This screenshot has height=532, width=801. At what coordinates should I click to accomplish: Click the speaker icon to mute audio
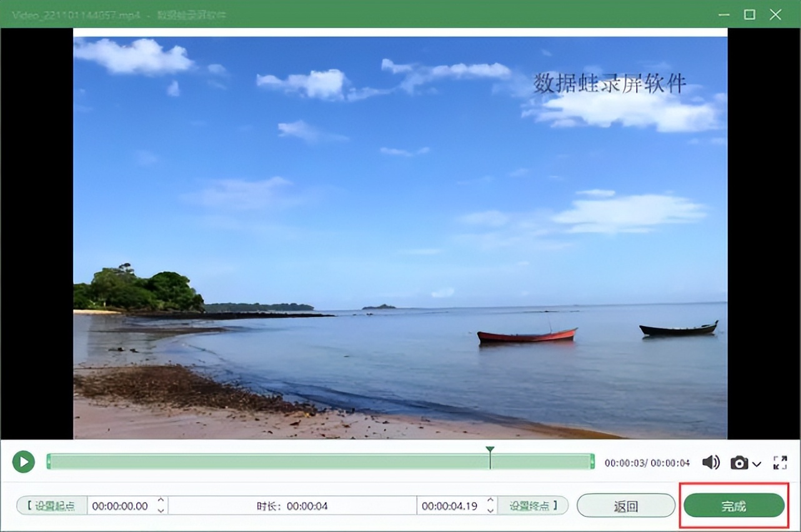pos(710,463)
